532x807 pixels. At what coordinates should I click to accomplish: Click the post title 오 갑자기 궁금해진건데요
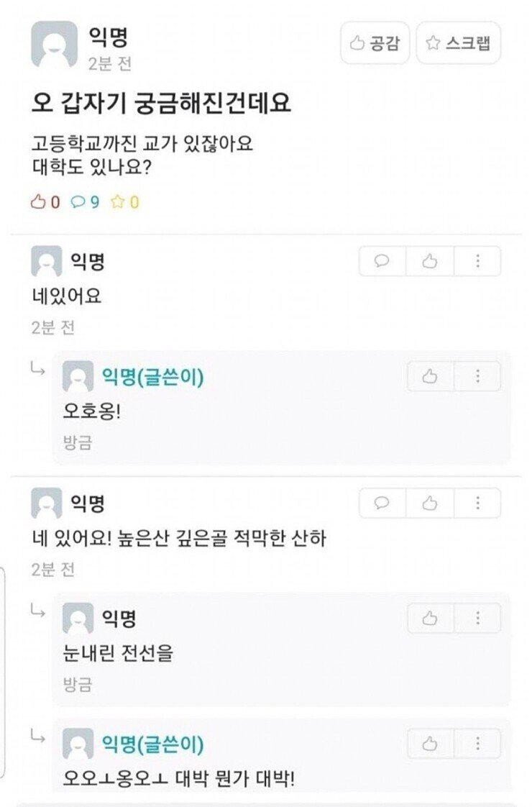point(162,103)
